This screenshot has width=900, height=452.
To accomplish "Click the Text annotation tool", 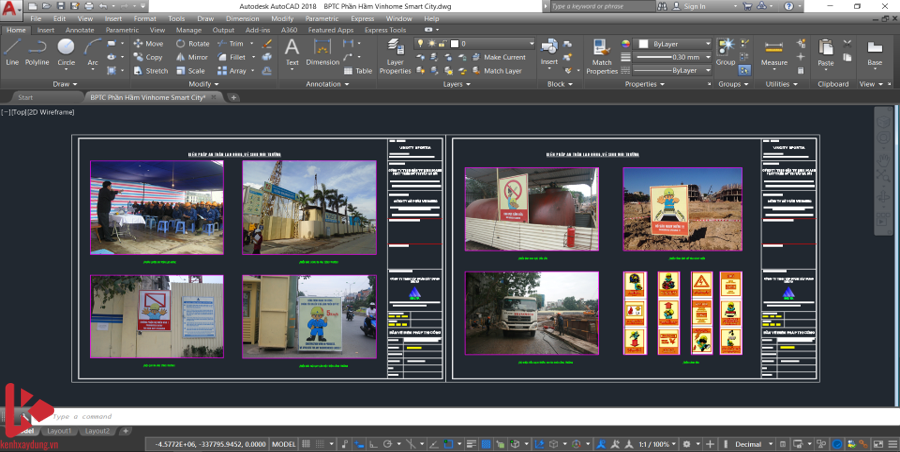I will click(x=292, y=51).
